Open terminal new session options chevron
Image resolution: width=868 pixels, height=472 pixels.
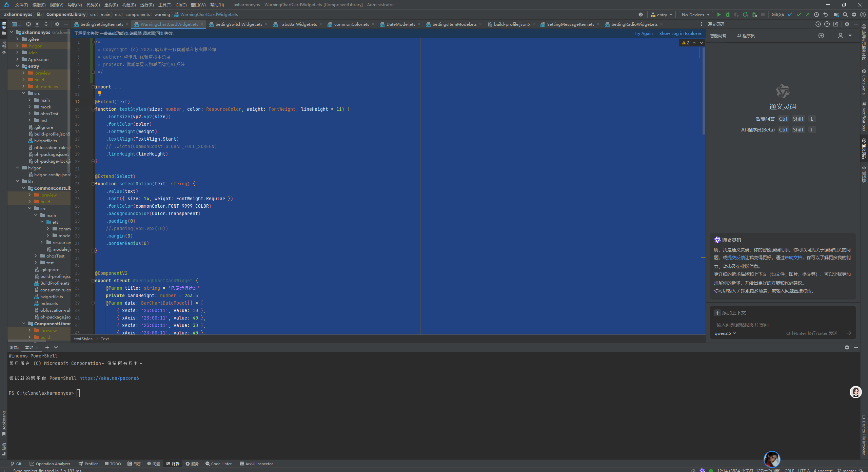tap(56, 347)
